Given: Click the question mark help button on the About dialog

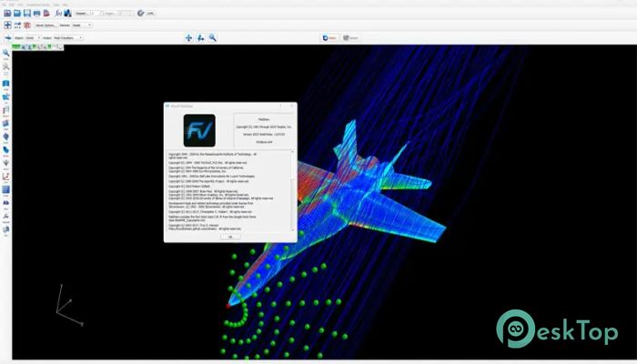Looking at the screenshot, I should click(280, 106).
